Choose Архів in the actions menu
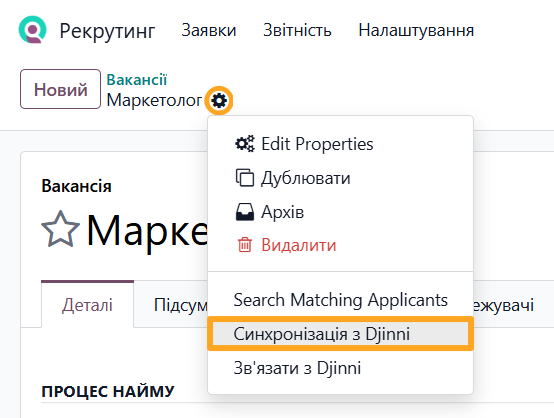 pos(340,212)
